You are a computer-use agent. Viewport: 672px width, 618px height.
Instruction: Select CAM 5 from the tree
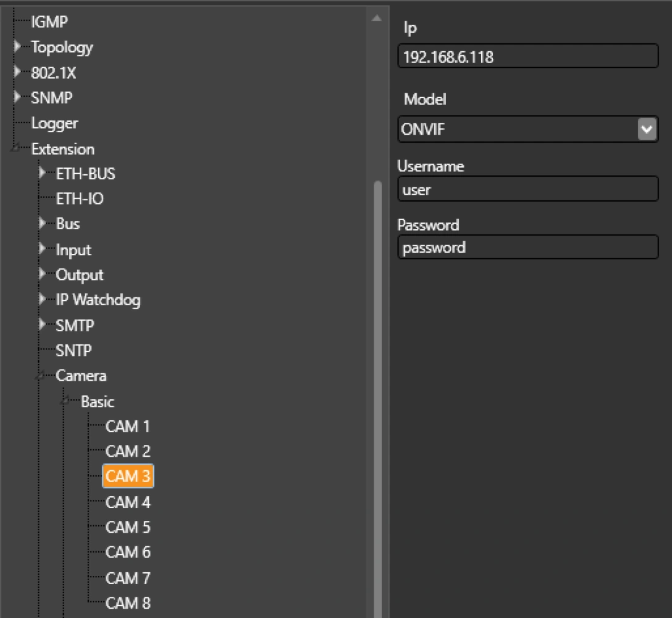[127, 527]
